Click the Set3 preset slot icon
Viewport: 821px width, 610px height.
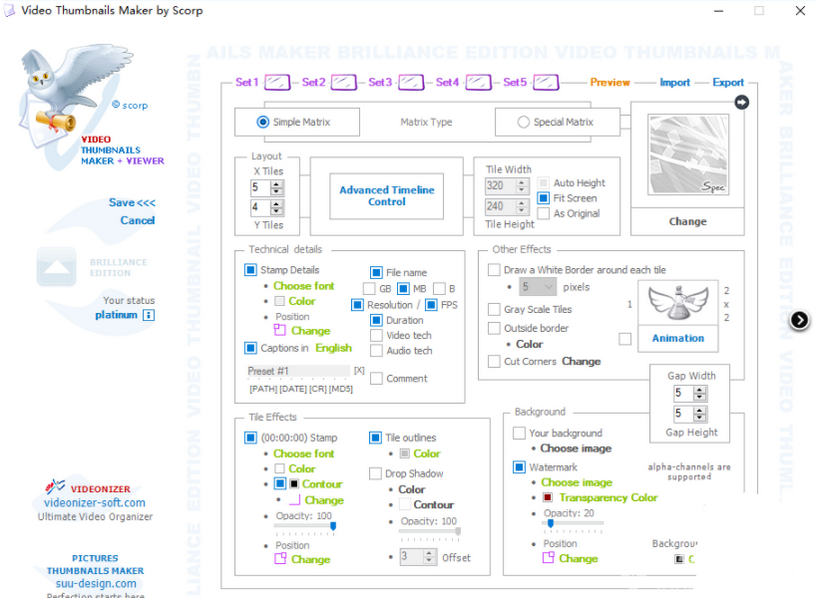point(410,82)
